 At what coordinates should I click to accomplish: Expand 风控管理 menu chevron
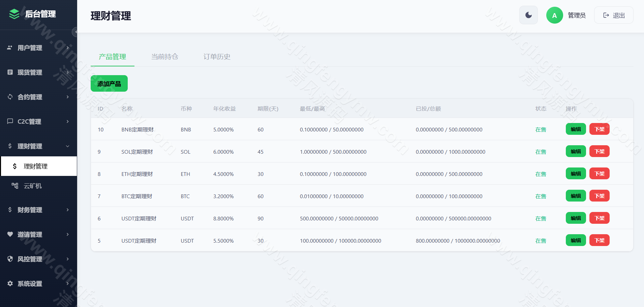pyautogui.click(x=67, y=259)
